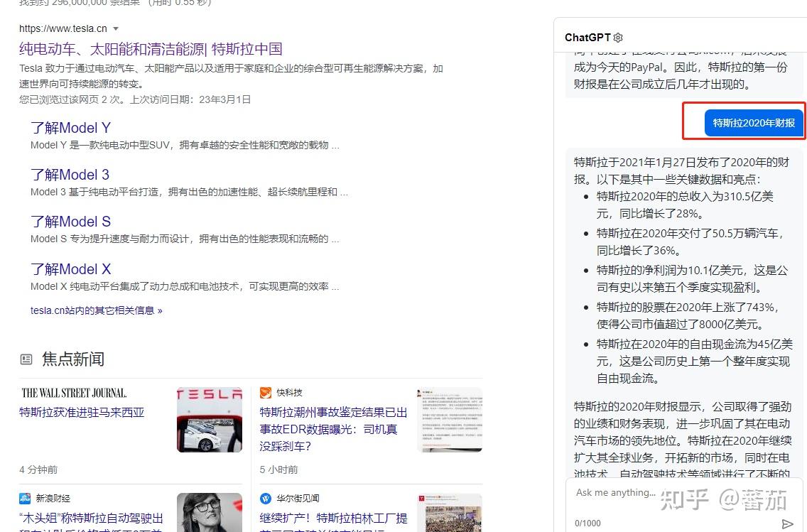Click the 新浪财经 source logo icon
This screenshot has width=807, height=532.
26,498
